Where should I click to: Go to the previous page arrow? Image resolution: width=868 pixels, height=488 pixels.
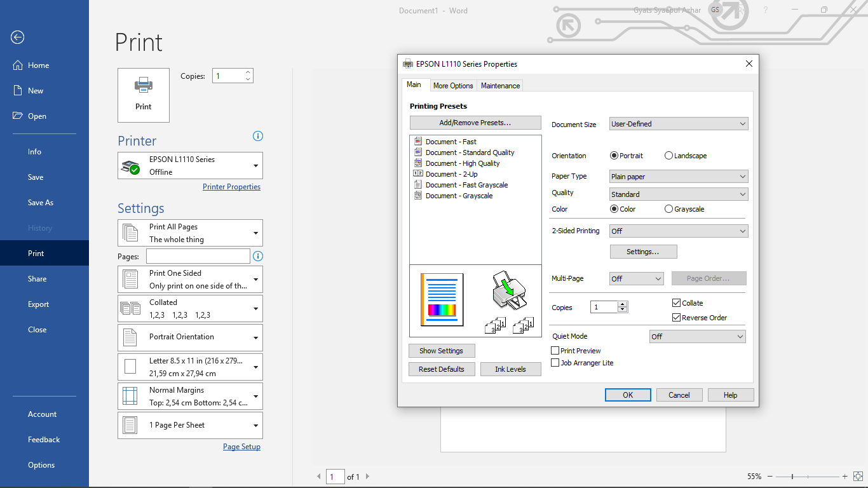click(x=319, y=476)
